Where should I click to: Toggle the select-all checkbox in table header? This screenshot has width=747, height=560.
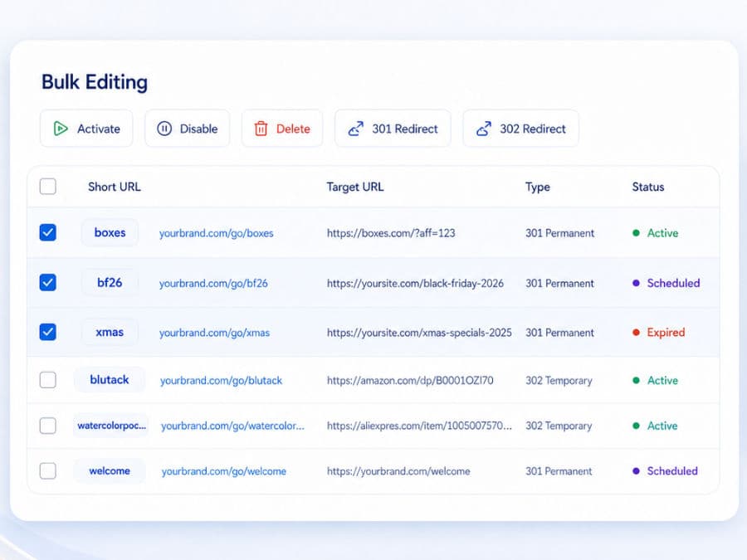coord(47,186)
